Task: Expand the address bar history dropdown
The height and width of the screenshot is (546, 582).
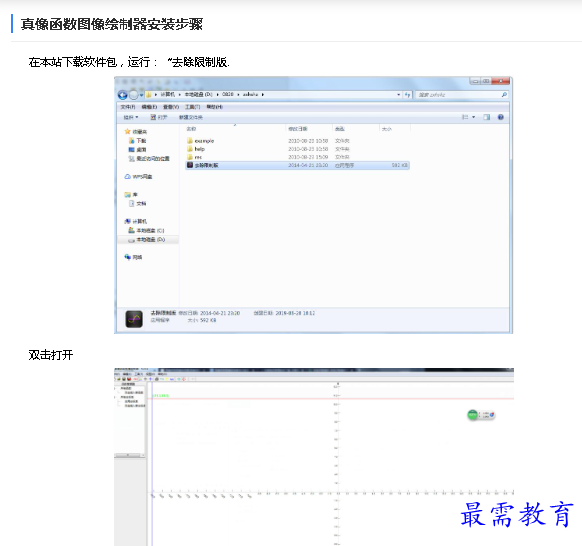Action: 399,95
